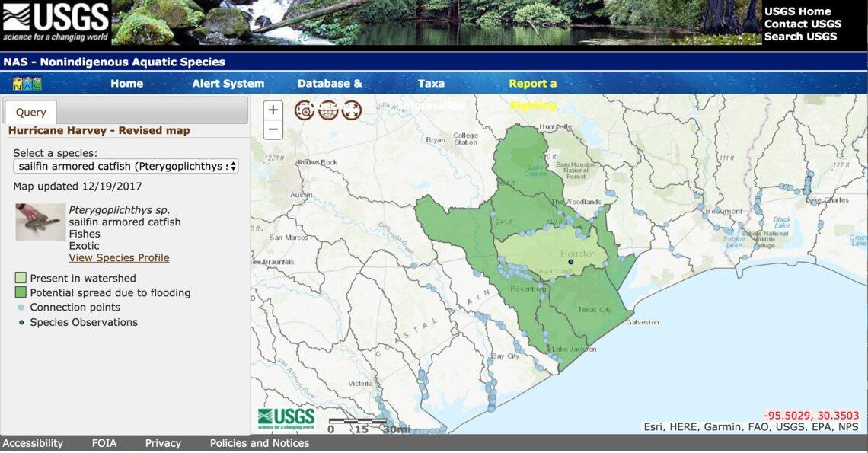
Task: Click Report a Sighting in the navigation
Action: pyautogui.click(x=532, y=83)
